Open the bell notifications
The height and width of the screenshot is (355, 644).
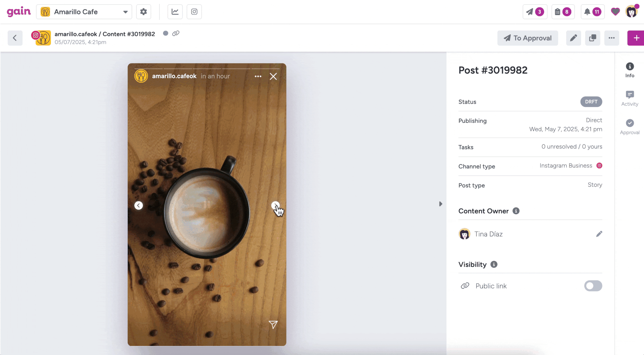[x=592, y=12]
